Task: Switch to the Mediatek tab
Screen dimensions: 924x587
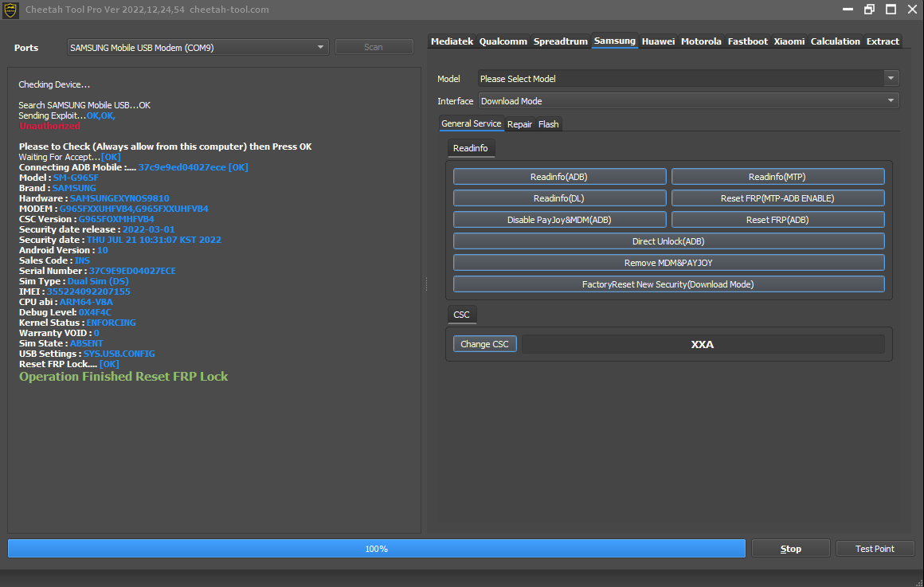Action: tap(452, 41)
